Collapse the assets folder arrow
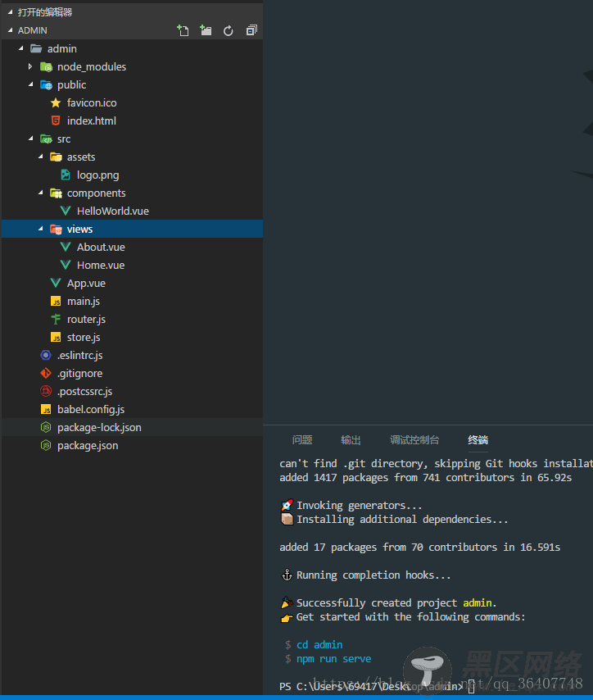 [x=41, y=157]
